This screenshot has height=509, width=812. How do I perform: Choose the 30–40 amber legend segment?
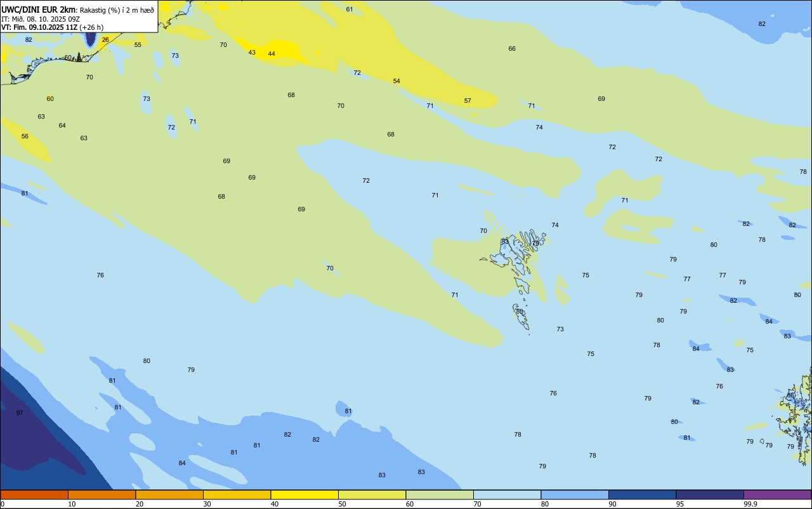[237, 494]
